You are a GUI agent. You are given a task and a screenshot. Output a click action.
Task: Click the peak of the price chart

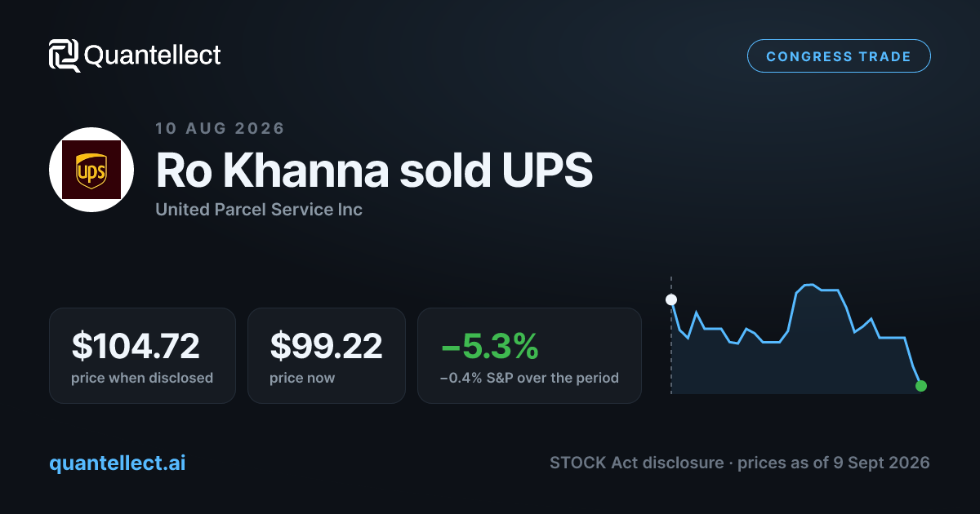[809, 285]
